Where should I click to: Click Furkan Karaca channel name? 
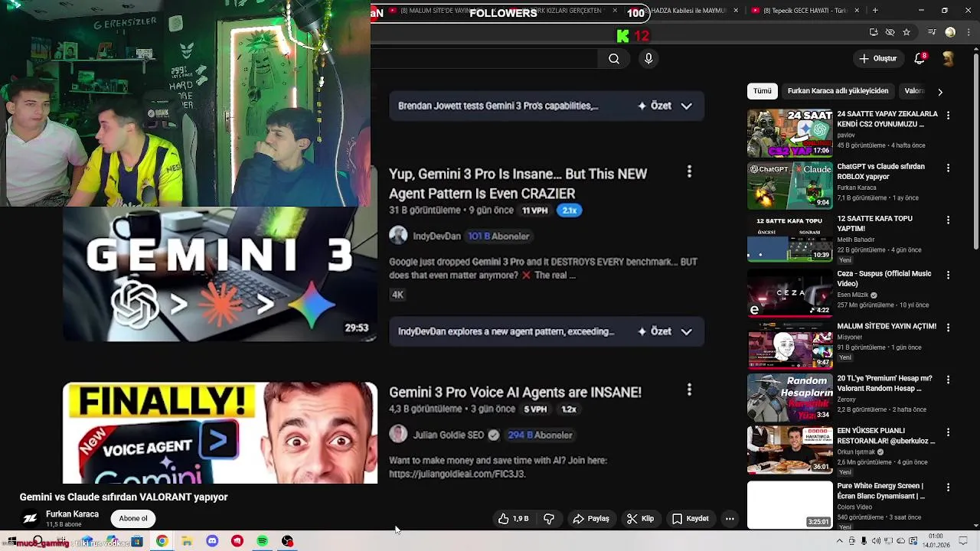[x=72, y=514]
